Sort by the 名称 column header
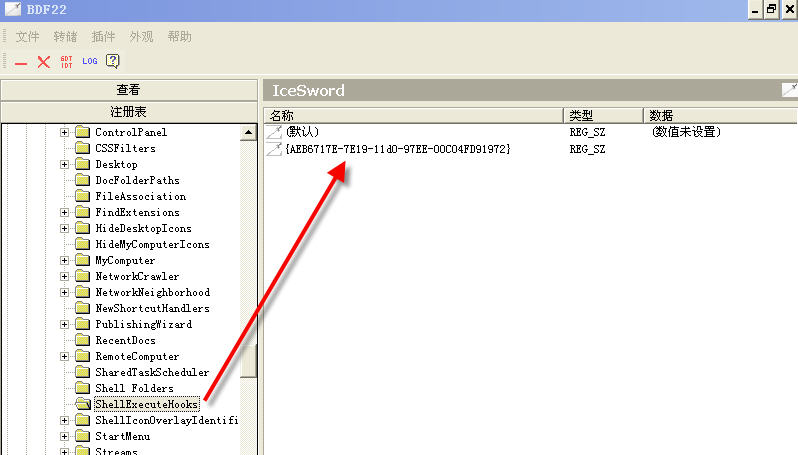This screenshot has width=798, height=455. click(x=413, y=116)
